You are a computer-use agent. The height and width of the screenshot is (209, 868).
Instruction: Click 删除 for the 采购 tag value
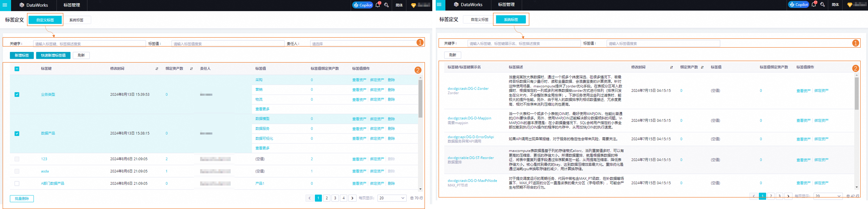point(391,80)
